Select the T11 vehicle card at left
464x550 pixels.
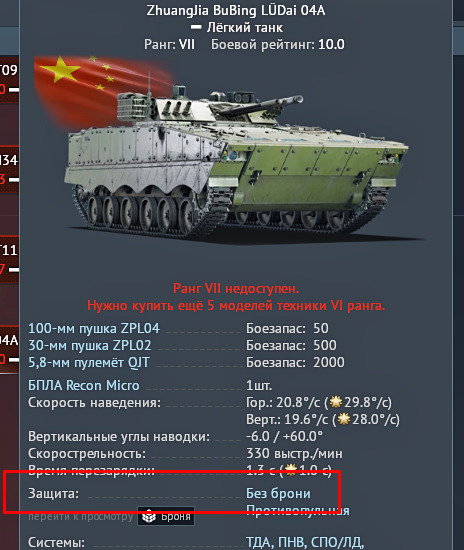(9, 260)
